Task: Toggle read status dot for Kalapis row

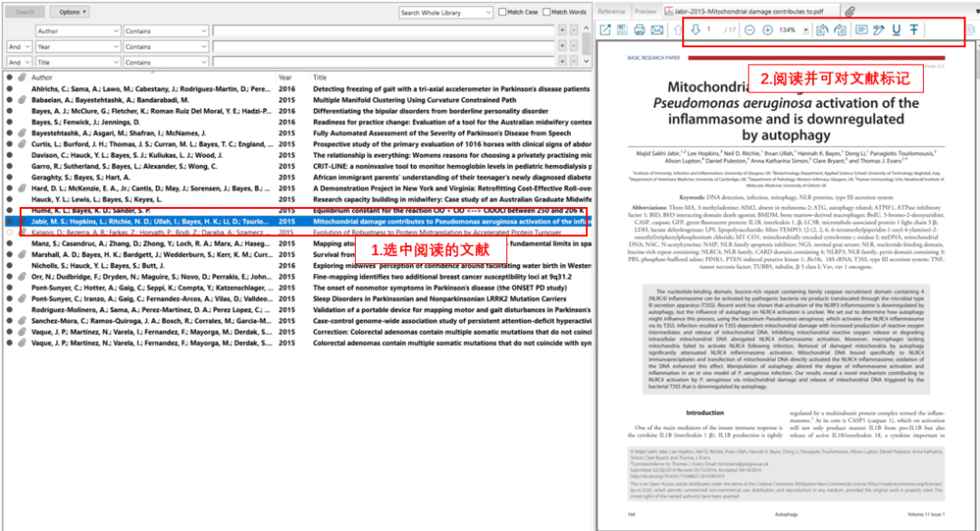Action: 9,232
